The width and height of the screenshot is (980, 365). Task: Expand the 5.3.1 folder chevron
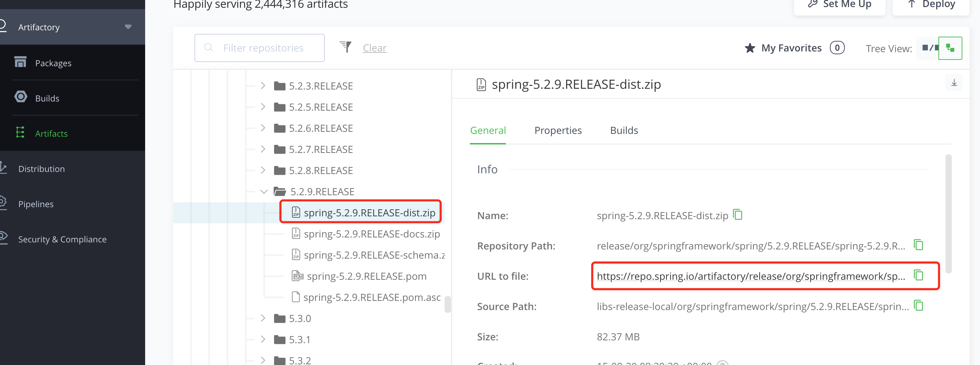pos(263,339)
